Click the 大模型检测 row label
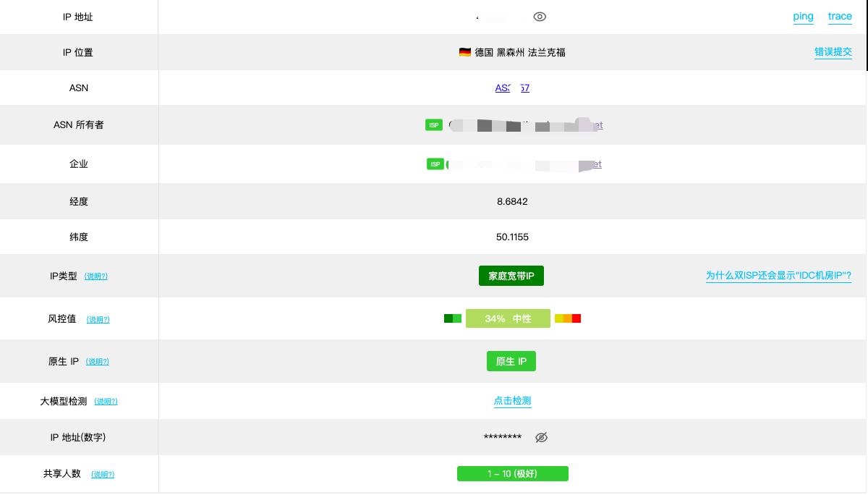868x495 pixels. click(64, 401)
